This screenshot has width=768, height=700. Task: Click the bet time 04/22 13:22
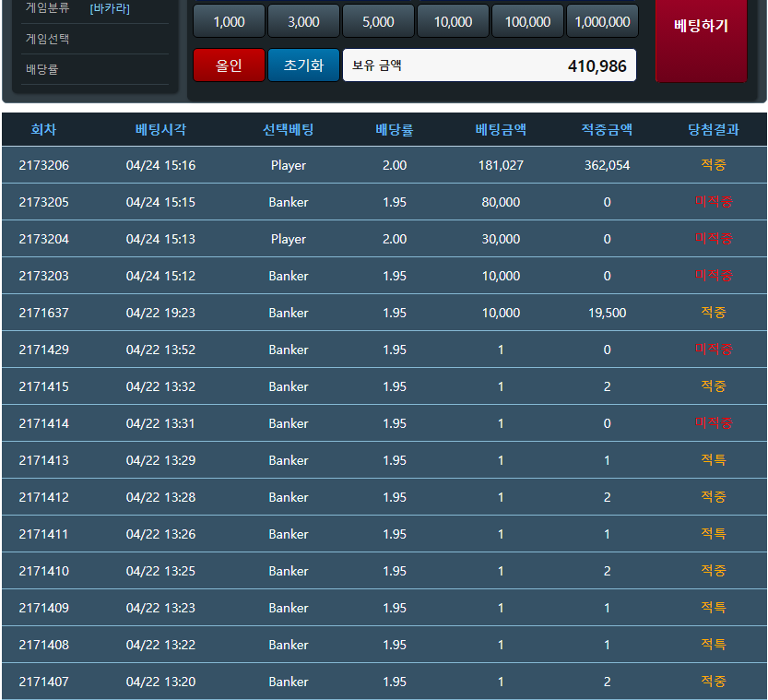[x=160, y=645]
